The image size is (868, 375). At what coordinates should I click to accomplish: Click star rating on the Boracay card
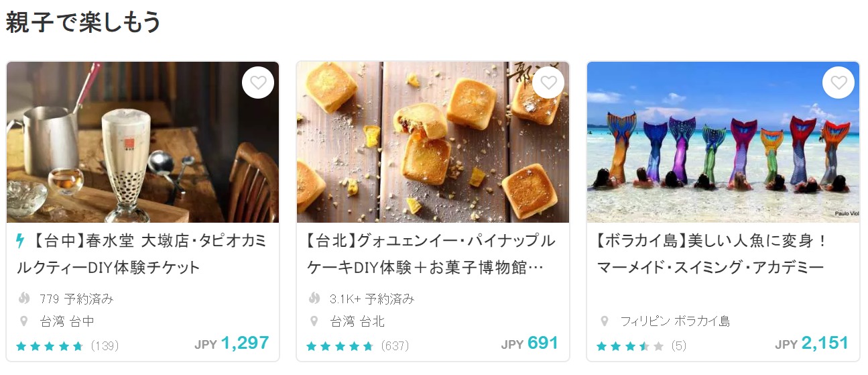coord(630,346)
